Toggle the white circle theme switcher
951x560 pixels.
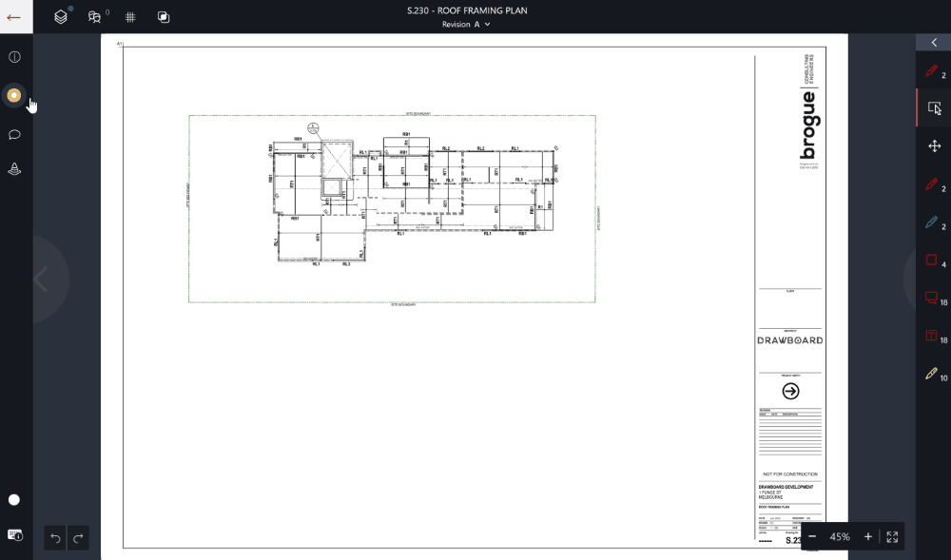point(14,499)
